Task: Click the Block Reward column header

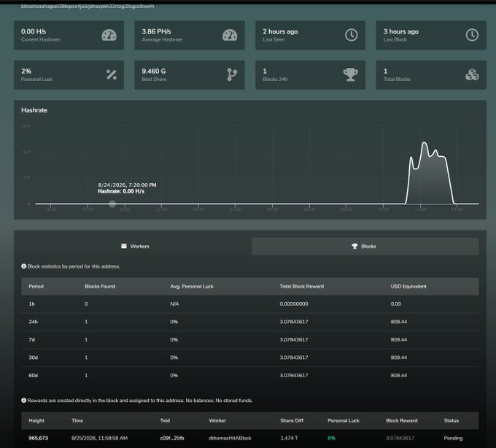Action: [x=402, y=420]
